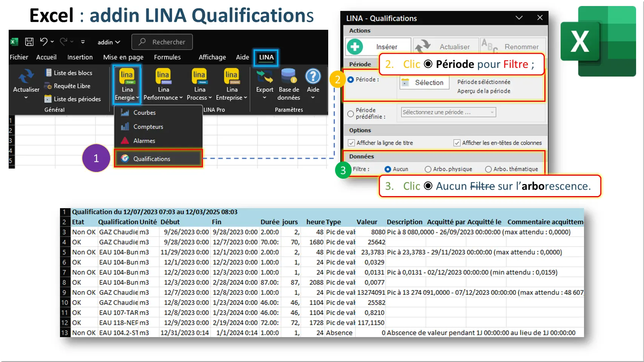Expand the Lina Entreprise dropdown arrow
This screenshot has width=644, height=362.
[245, 98]
